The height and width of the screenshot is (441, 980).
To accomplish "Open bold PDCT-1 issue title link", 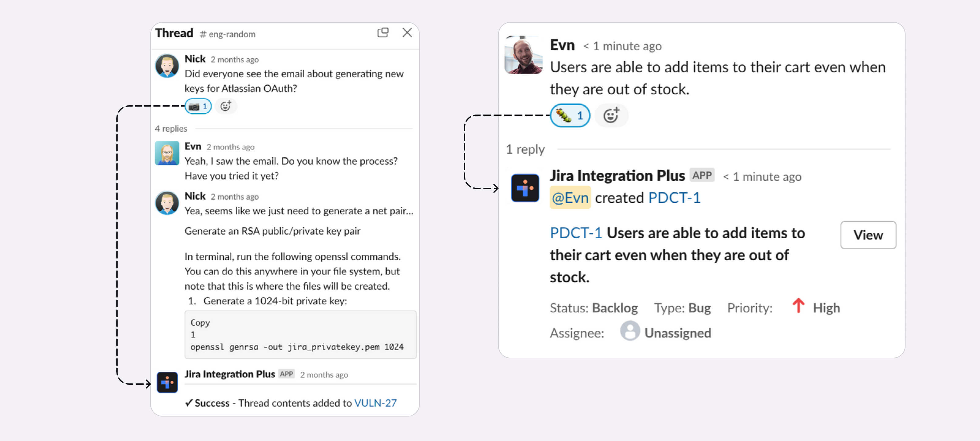I will 576,233.
